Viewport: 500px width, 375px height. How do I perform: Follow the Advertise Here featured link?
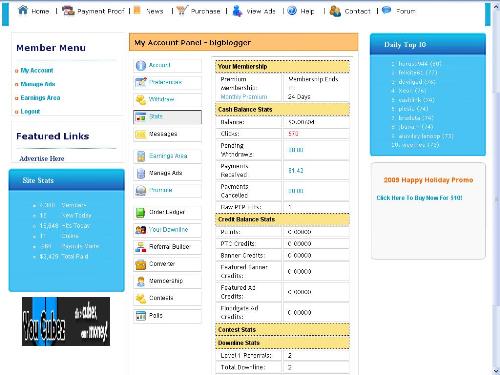pos(42,159)
